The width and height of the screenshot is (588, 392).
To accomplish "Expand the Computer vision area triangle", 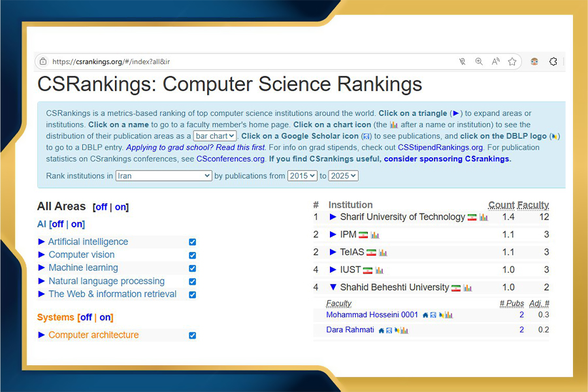I will click(42, 255).
